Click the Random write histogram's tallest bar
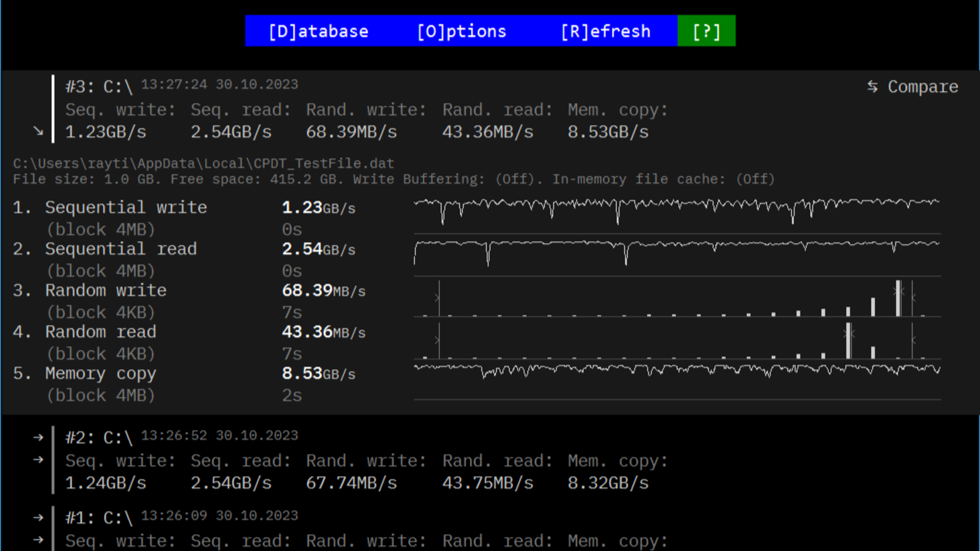The height and width of the screenshot is (551, 980). 898,298
